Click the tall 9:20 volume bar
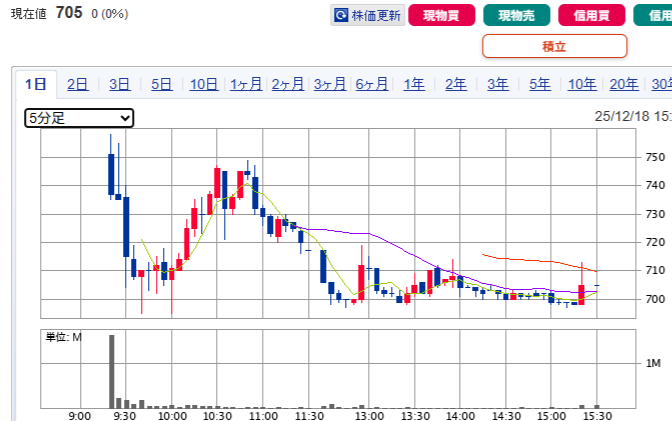Image resolution: width=672 pixels, height=421 pixels. pos(111,371)
